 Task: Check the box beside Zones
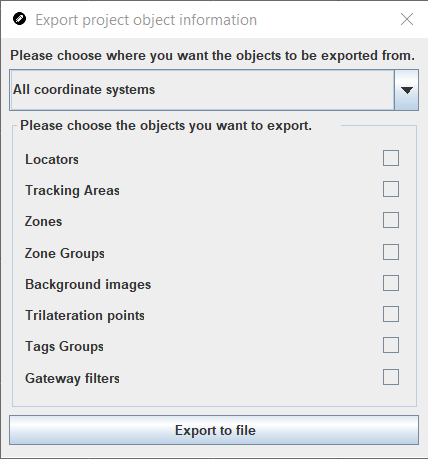(391, 220)
